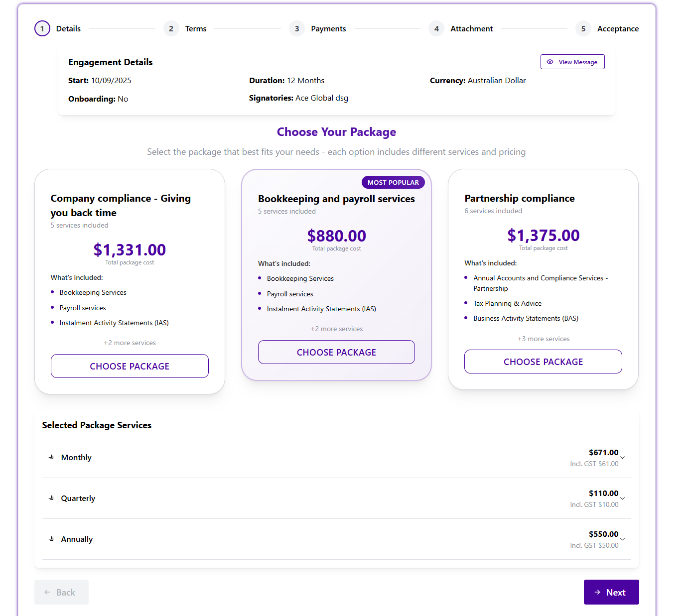Open the View Message button
Viewport: 688px width, 616px height.
572,62
